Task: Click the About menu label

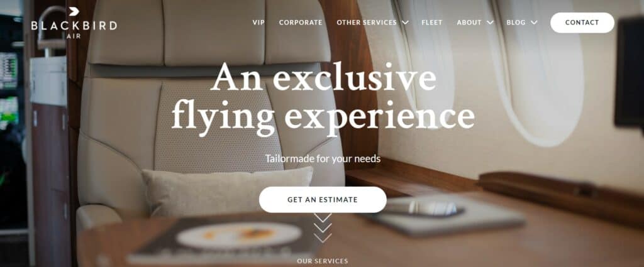Action: tap(469, 23)
